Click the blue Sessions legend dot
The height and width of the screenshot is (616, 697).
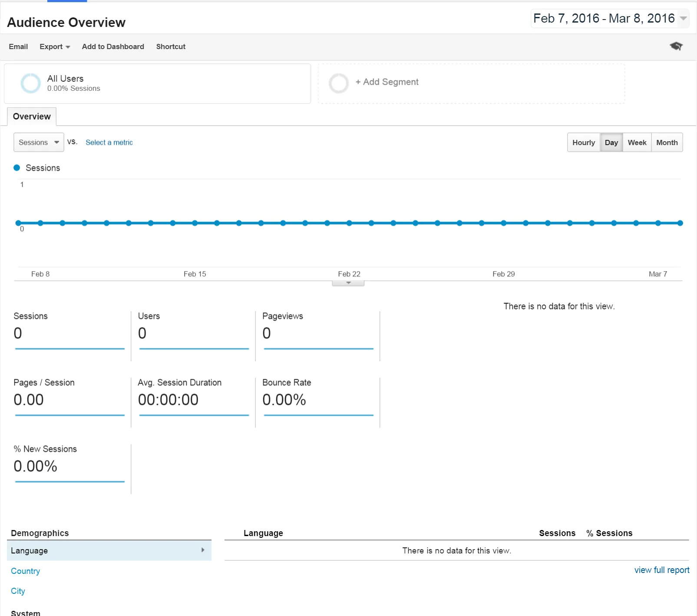pos(17,168)
